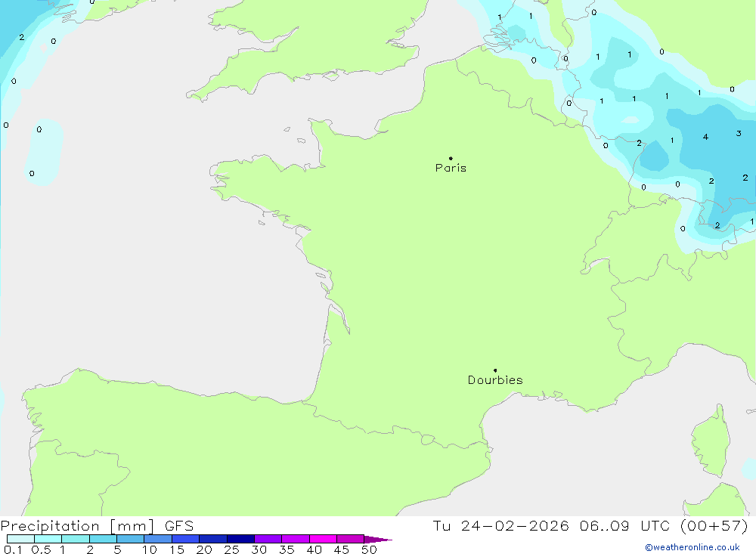Pick the 0.5–1 mm legend swatch
756x554 pixels.
click(48, 539)
